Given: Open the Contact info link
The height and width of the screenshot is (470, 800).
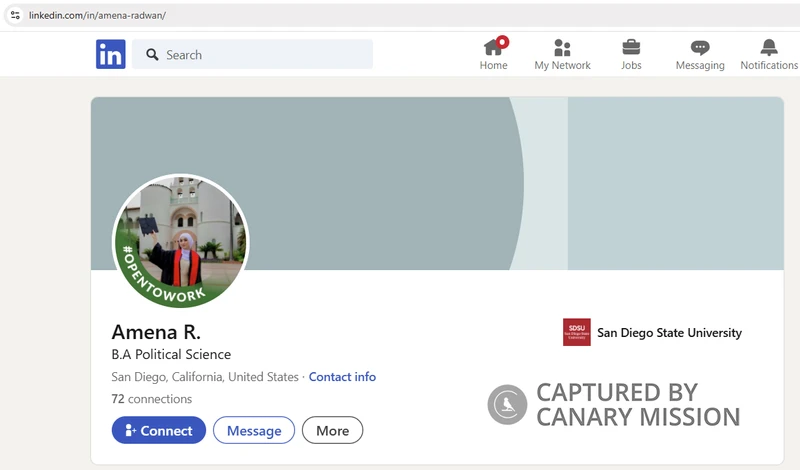Looking at the screenshot, I should click(x=342, y=377).
